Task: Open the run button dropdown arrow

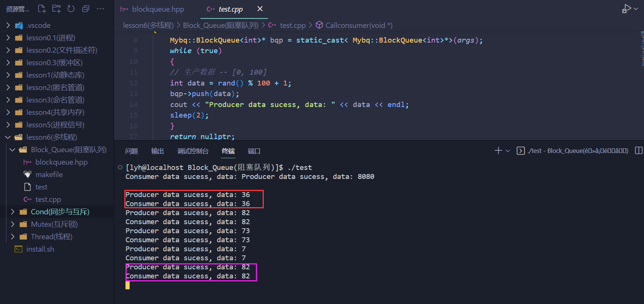Action: [x=636, y=9]
